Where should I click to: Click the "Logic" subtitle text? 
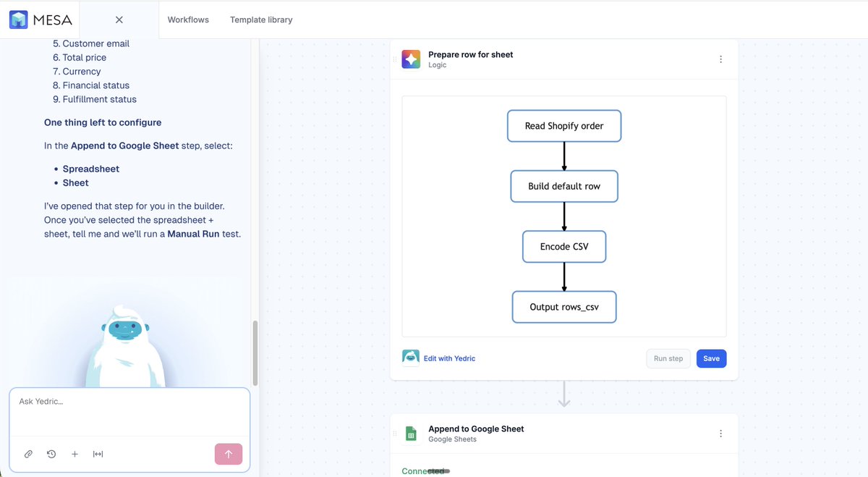click(x=438, y=65)
